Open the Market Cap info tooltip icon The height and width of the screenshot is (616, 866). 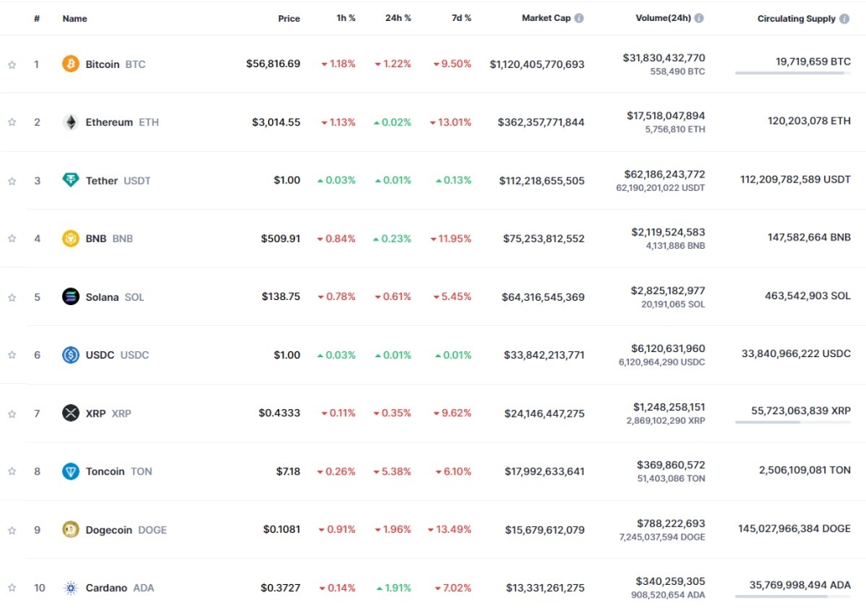[x=580, y=18]
